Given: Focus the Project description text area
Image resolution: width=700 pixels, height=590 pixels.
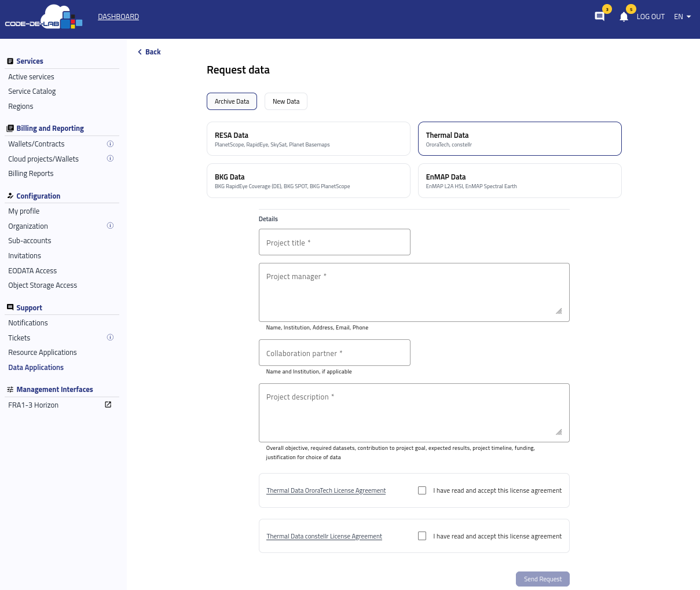Looking at the screenshot, I should pos(414,413).
